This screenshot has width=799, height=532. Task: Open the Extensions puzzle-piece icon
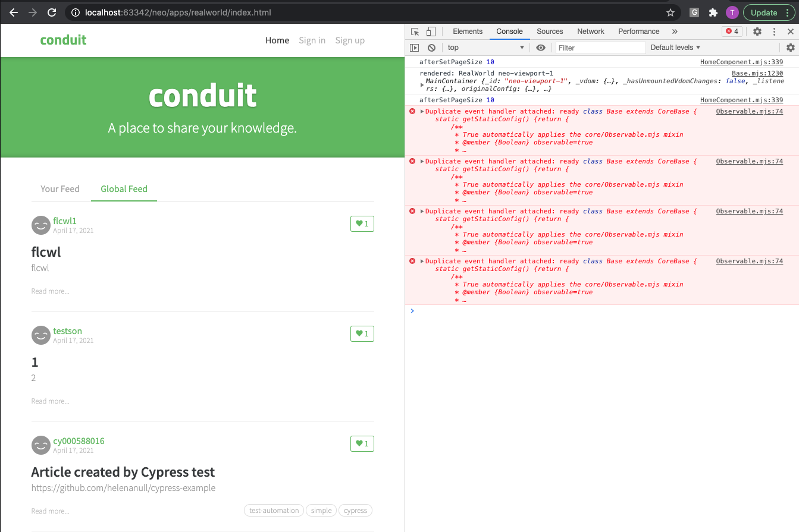coord(713,12)
